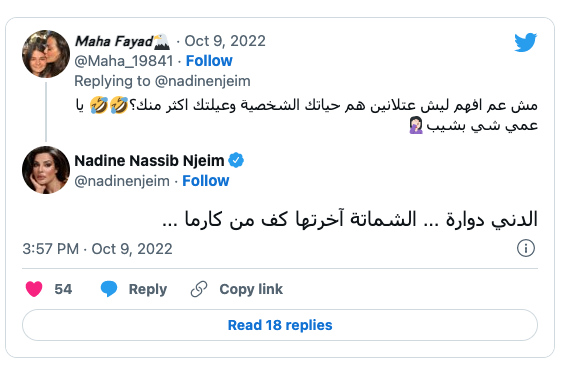Follow Nadine Nassib Njeim via @nadinenjeim Follow link
568x378 pixels.
point(205,181)
